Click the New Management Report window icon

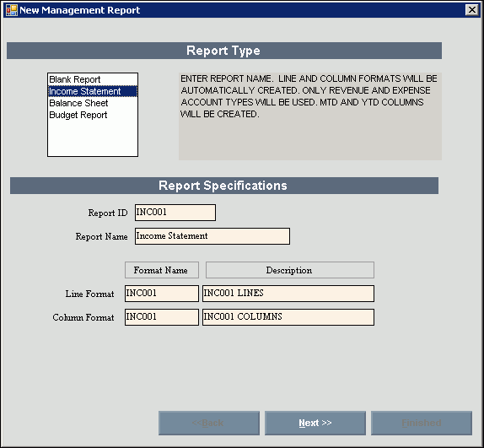(12, 10)
